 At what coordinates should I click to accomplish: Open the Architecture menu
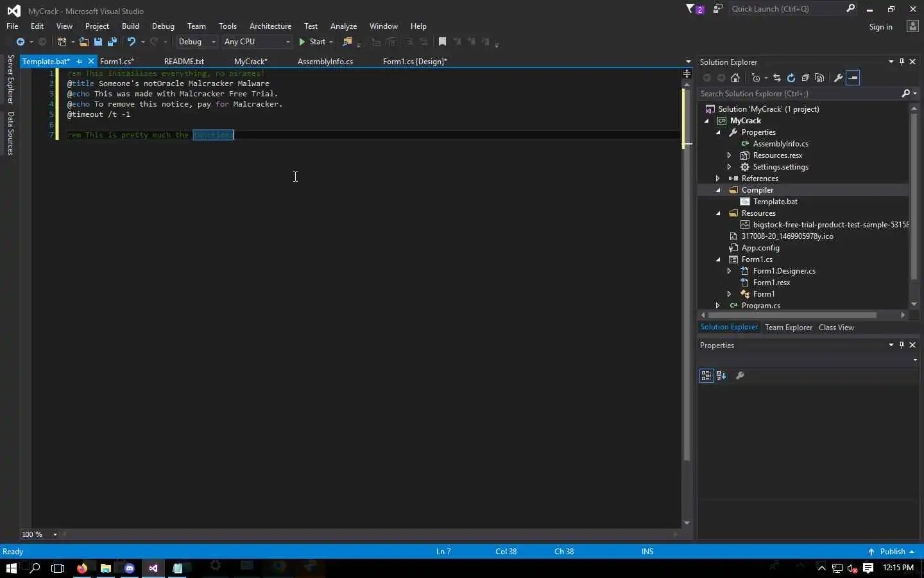270,26
